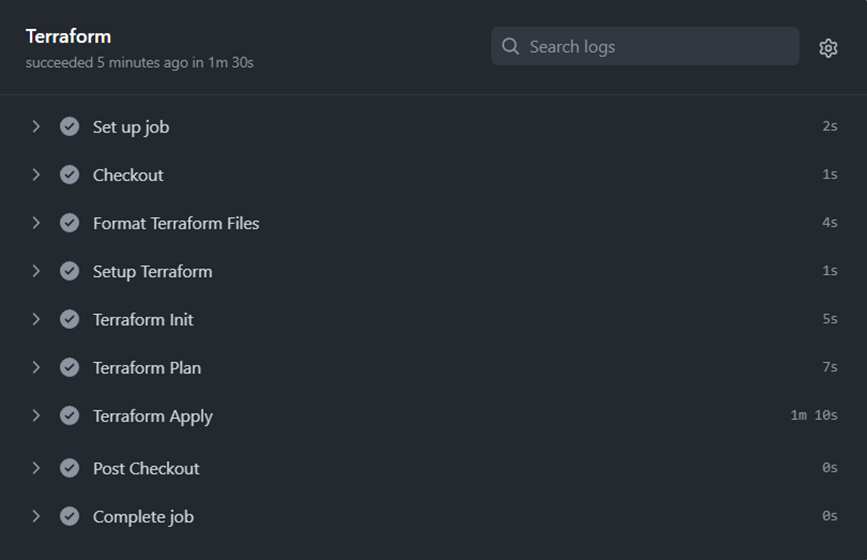Click the checkmark icon next to Complete job

point(70,516)
